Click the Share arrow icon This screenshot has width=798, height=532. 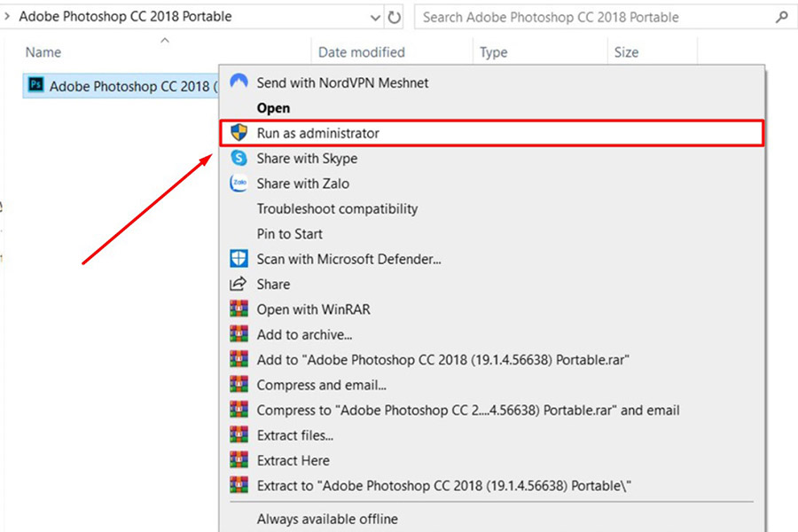[239, 284]
